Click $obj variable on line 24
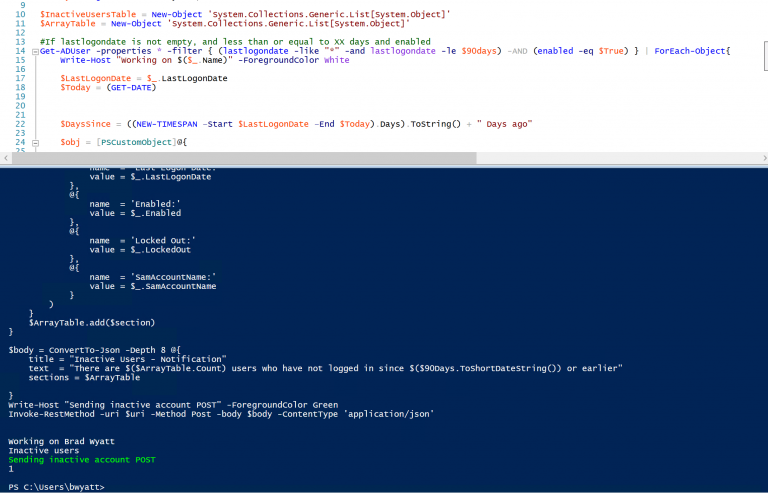 click(70, 142)
